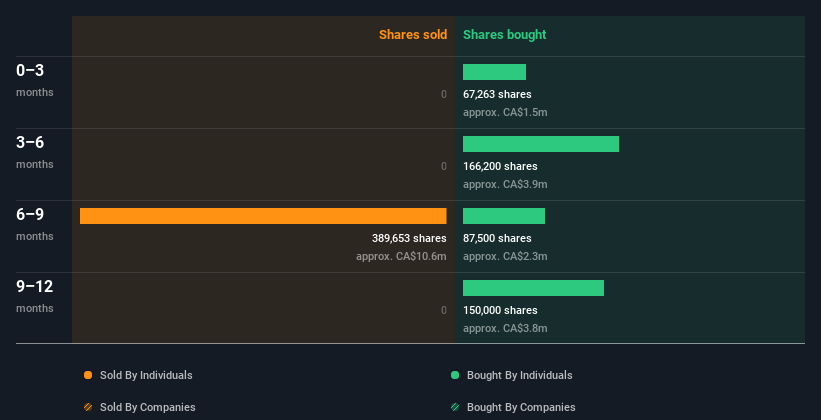The width and height of the screenshot is (821, 420).
Task: Click the approx. CA$3.8m value
Action: click(x=505, y=328)
